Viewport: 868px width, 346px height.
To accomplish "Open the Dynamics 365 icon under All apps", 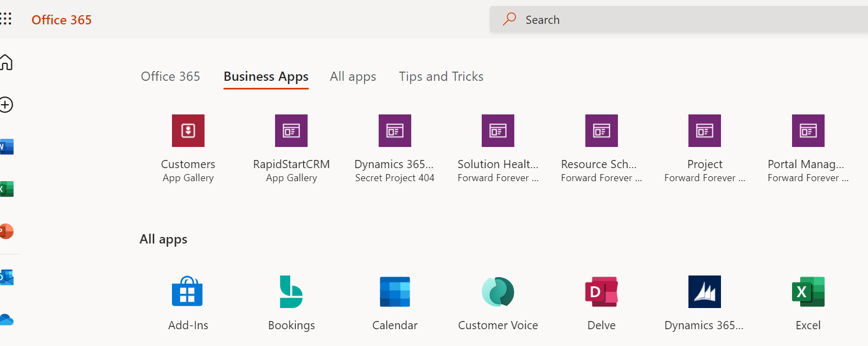I will [x=705, y=292].
